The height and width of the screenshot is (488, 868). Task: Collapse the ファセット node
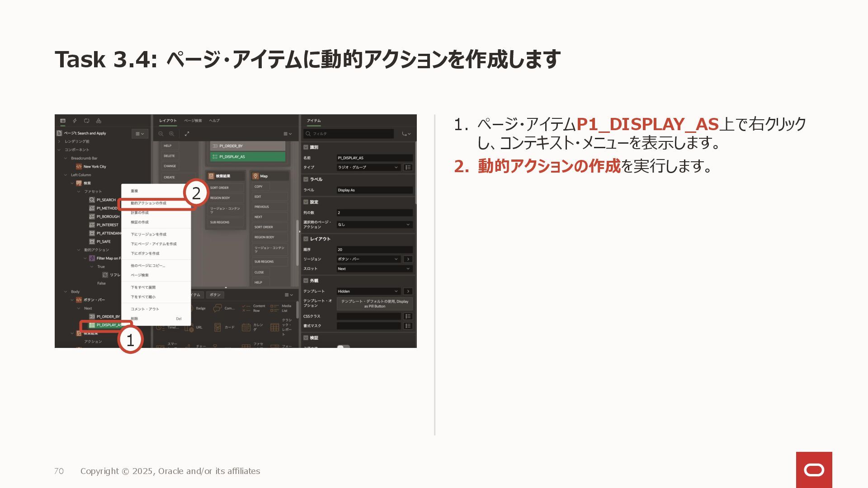pos(79,192)
